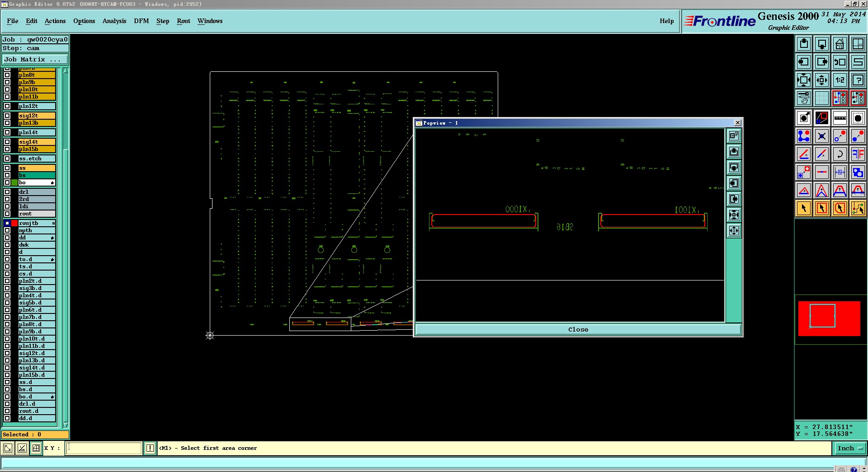Click the dashed-box highlight pad icon
The width and height of the screenshot is (868, 472).
[x=858, y=118]
